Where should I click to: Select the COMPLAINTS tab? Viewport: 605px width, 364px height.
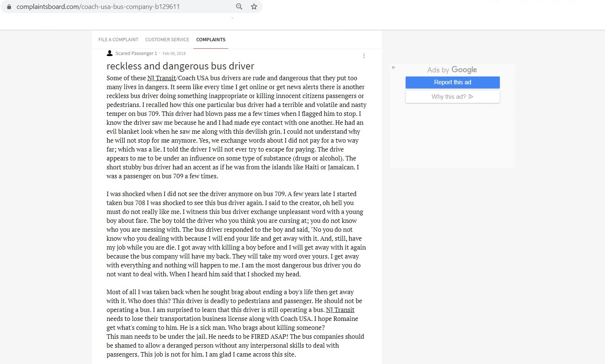pos(211,39)
